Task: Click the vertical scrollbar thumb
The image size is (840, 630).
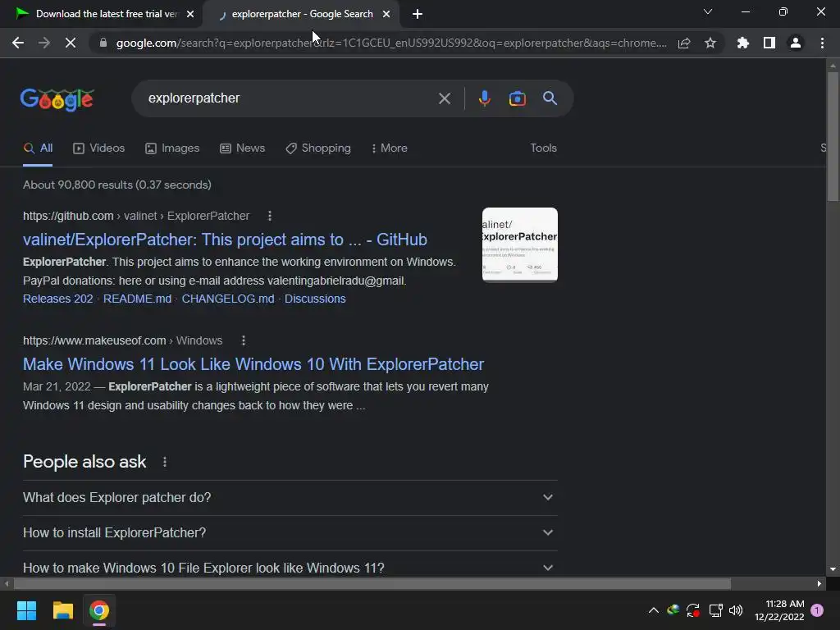Action: click(x=833, y=136)
